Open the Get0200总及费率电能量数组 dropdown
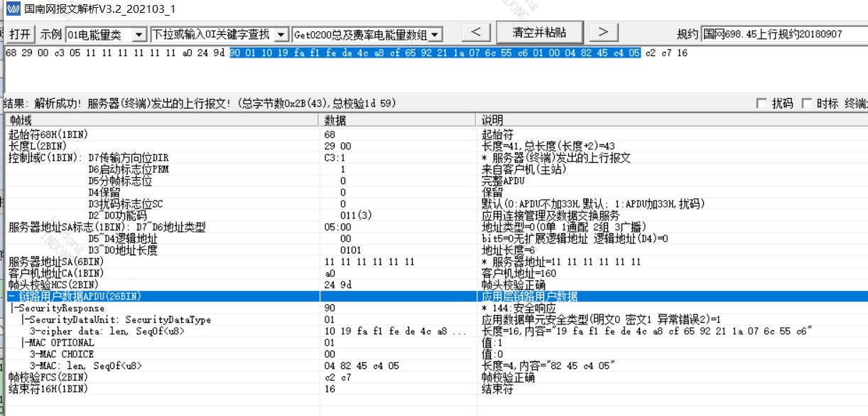The height and width of the screenshot is (416, 868). pyautogui.click(x=435, y=34)
